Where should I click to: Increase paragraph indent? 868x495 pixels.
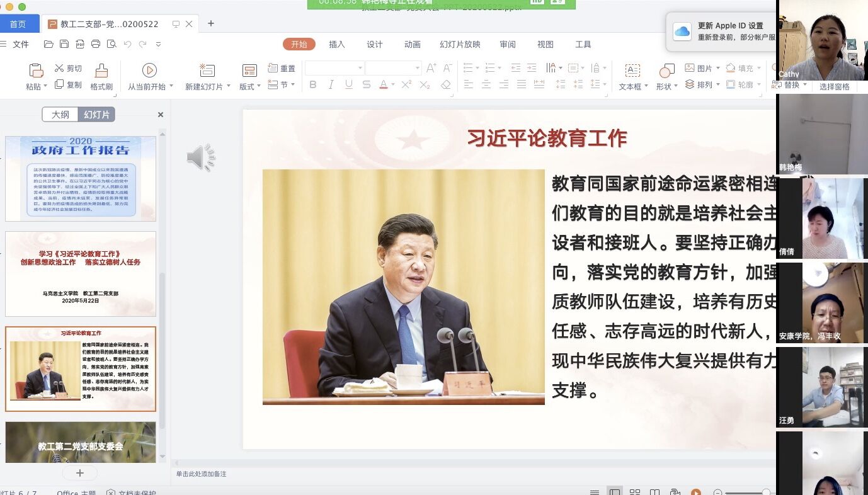point(532,68)
